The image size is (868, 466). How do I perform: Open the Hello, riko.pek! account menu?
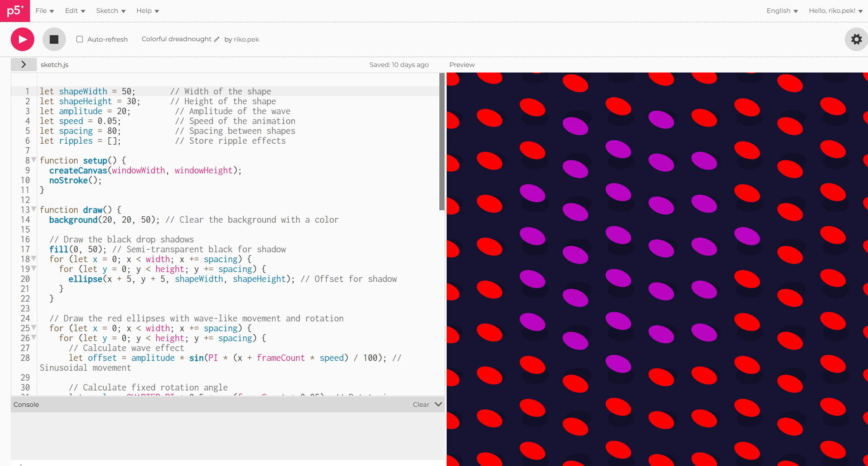tap(835, 11)
